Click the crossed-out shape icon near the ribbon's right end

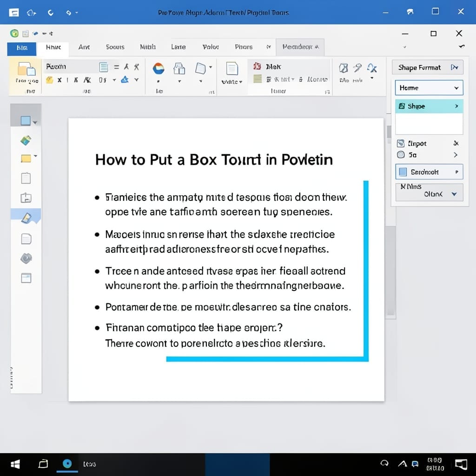point(344,68)
